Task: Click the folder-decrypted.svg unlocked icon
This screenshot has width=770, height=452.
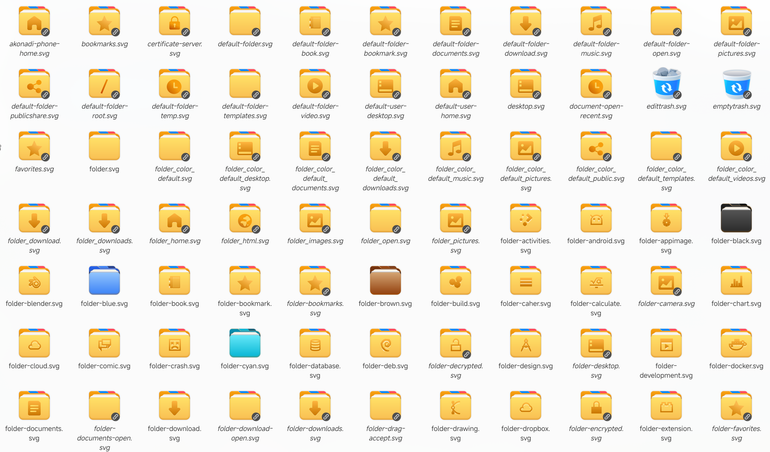Action: 455,343
